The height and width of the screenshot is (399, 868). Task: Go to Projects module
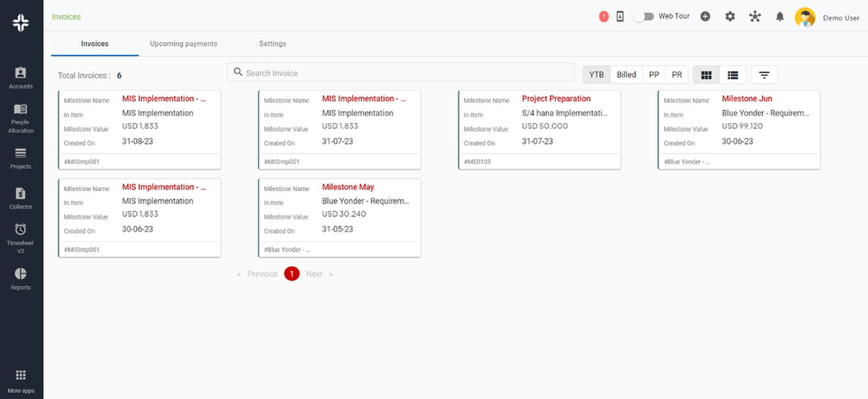pyautogui.click(x=20, y=158)
